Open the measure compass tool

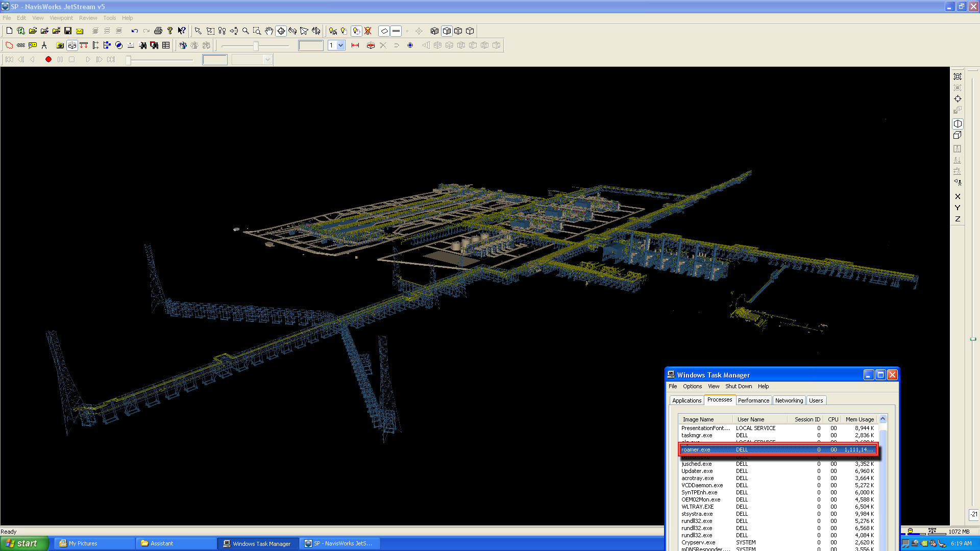pos(44,45)
